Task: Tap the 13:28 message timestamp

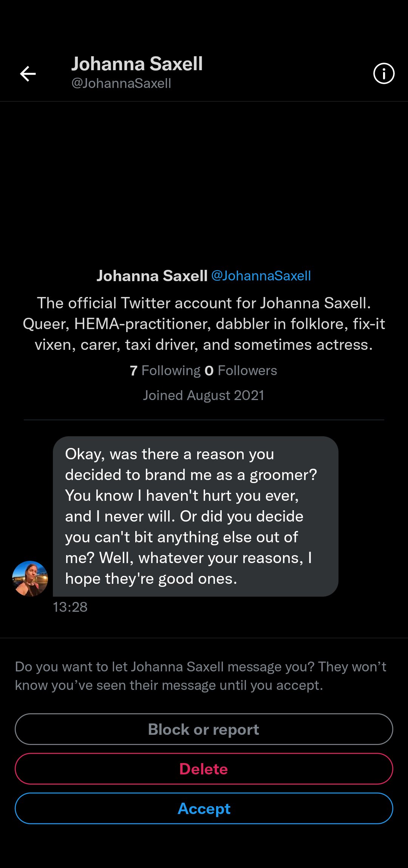Action: [70, 607]
